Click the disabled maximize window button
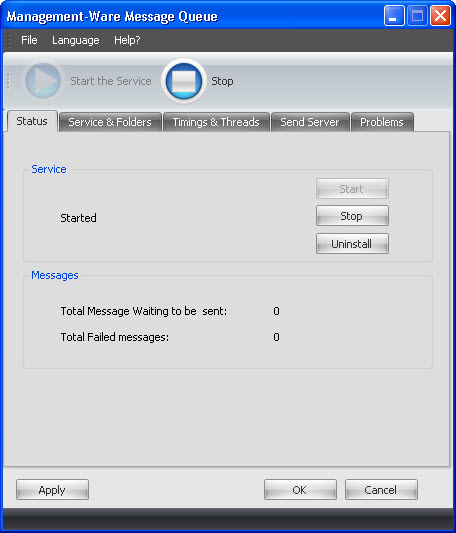Screen dimensions: 456x533 (417, 16)
